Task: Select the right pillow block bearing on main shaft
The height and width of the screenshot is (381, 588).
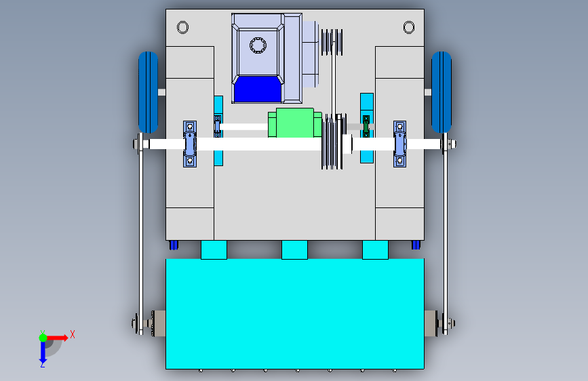Action: pos(399,144)
